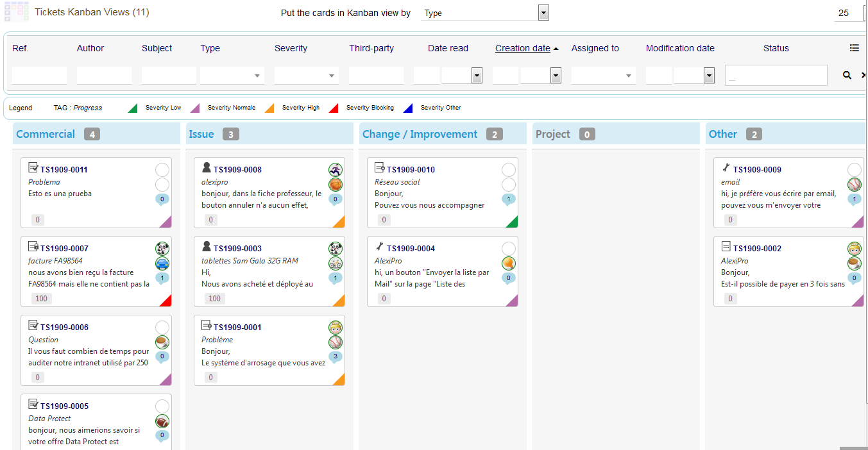Click the person icon on ticket TS1909-0008

click(x=207, y=168)
